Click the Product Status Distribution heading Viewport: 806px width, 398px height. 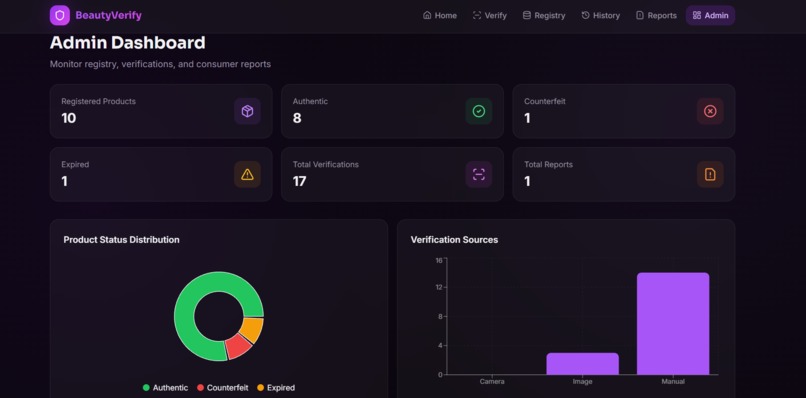click(121, 240)
